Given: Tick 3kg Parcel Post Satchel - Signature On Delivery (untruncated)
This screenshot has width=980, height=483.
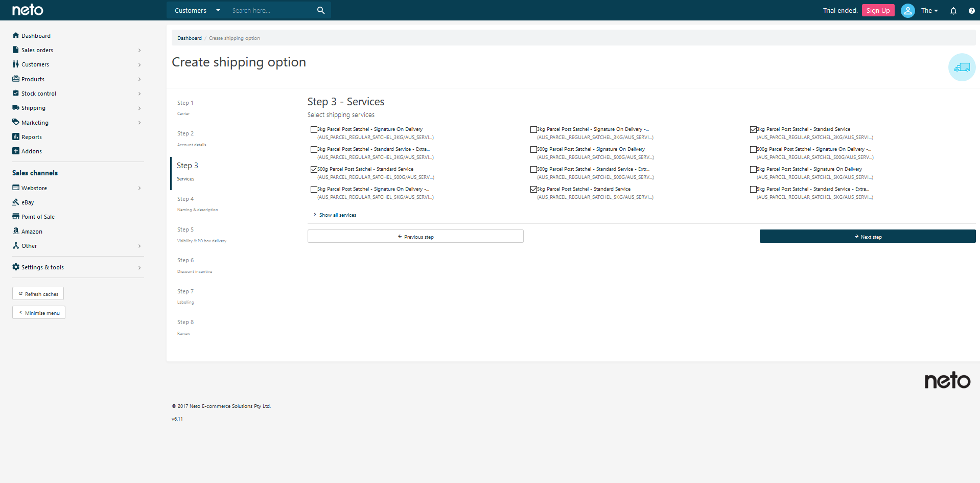Looking at the screenshot, I should point(314,129).
